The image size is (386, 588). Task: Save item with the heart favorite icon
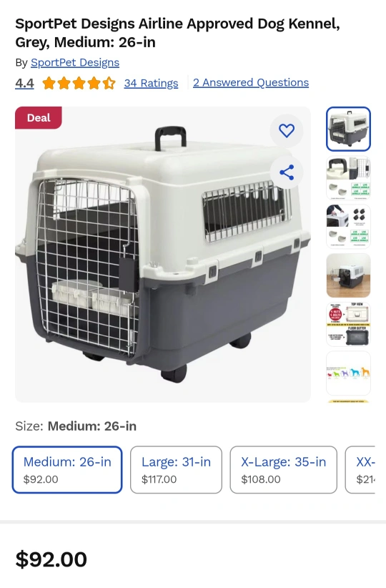[287, 131]
